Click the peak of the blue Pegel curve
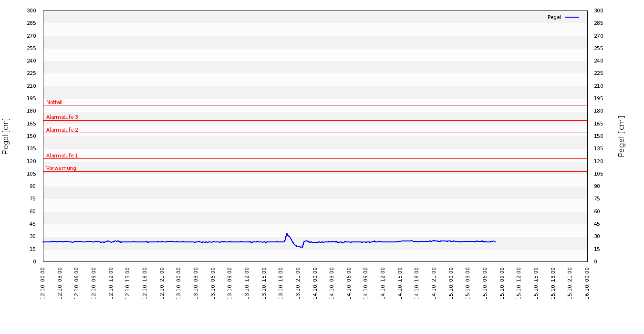Image resolution: width=644 pixels, height=334 pixels. click(x=287, y=233)
